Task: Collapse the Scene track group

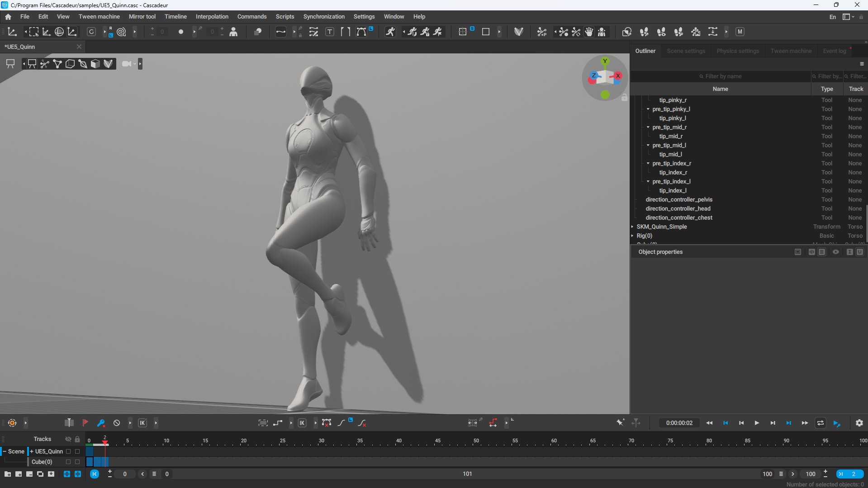Action: (x=5, y=451)
